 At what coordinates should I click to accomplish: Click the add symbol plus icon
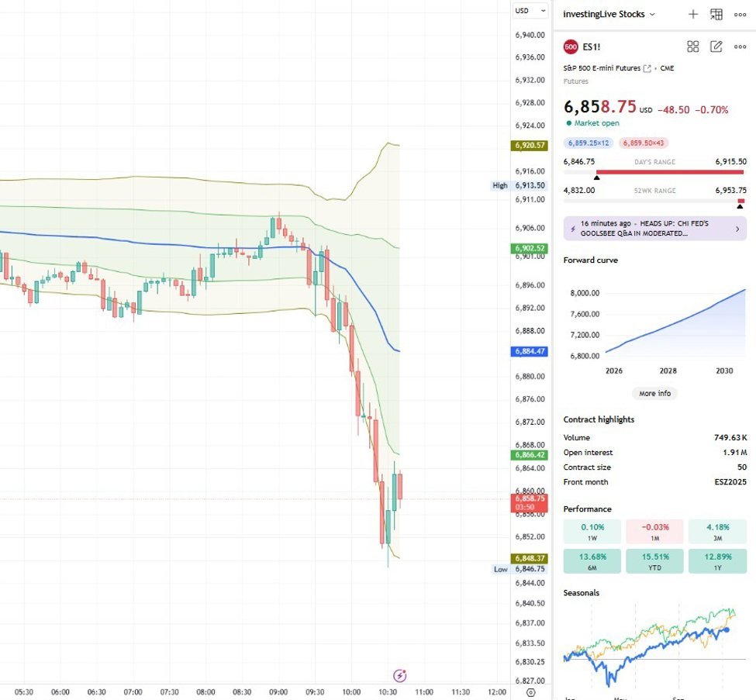pyautogui.click(x=692, y=14)
